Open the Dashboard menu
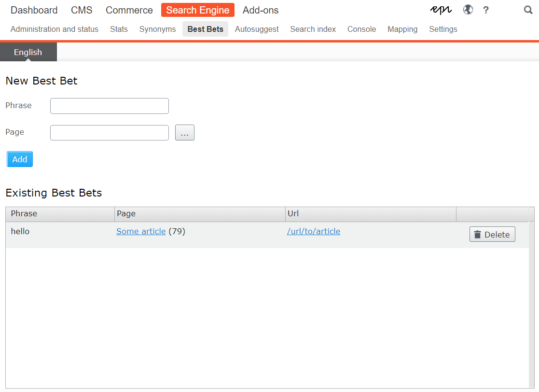The image size is (539, 392). [34, 10]
